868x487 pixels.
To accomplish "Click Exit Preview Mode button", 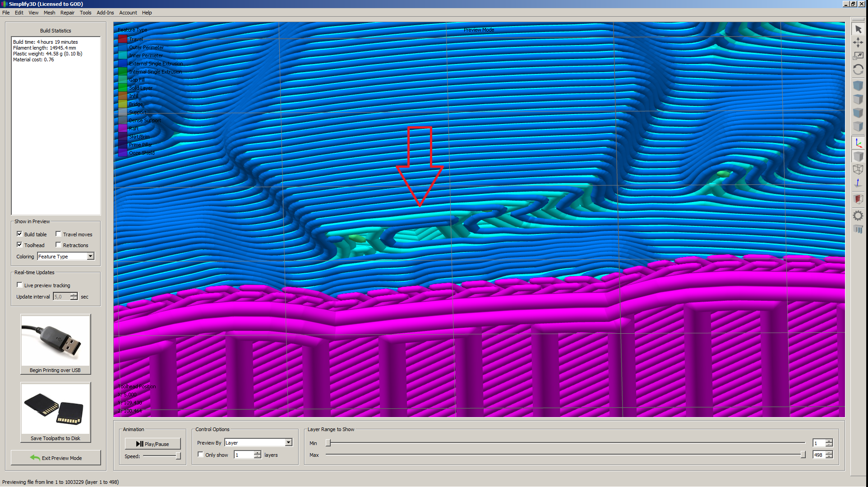I will (55, 458).
